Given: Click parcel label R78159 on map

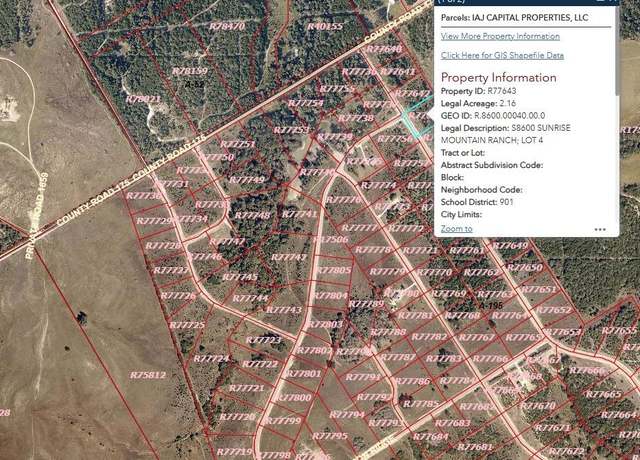Looking at the screenshot, I should tap(189, 71).
